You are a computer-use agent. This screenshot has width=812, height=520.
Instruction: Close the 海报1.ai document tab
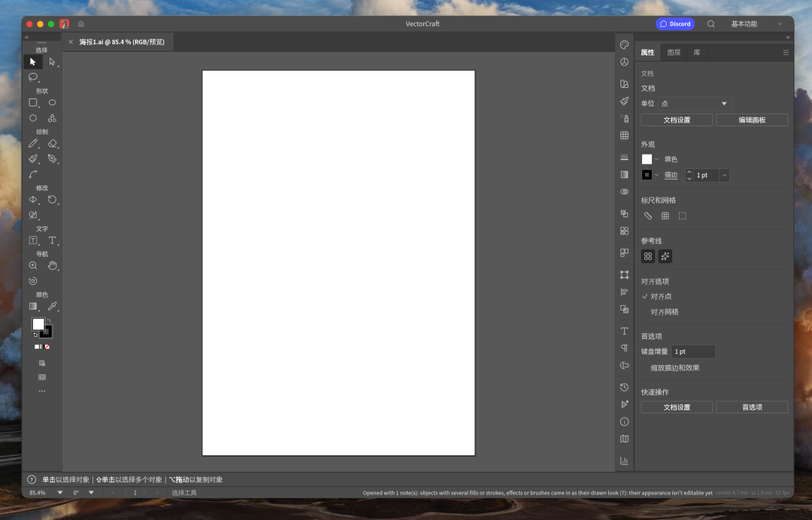71,42
